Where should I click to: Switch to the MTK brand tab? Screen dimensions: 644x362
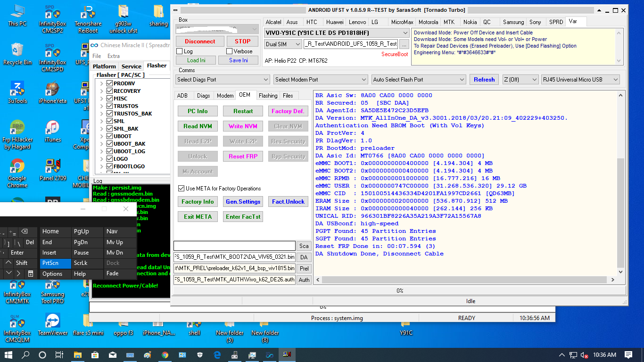click(448, 22)
